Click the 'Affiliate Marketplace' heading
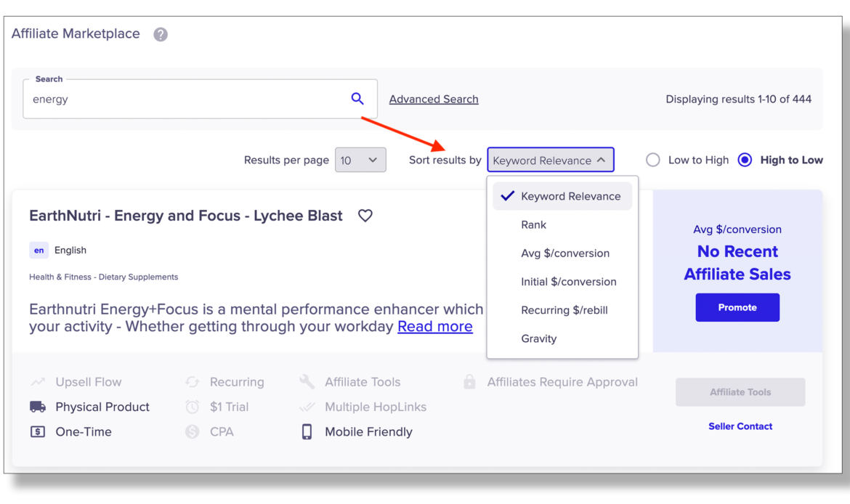The width and height of the screenshot is (850, 504). [x=76, y=33]
